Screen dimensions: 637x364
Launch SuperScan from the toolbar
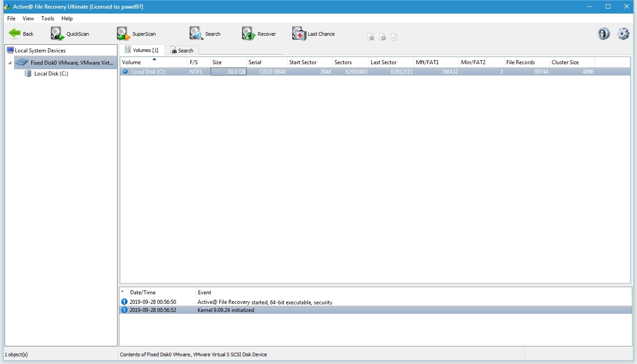(x=136, y=34)
